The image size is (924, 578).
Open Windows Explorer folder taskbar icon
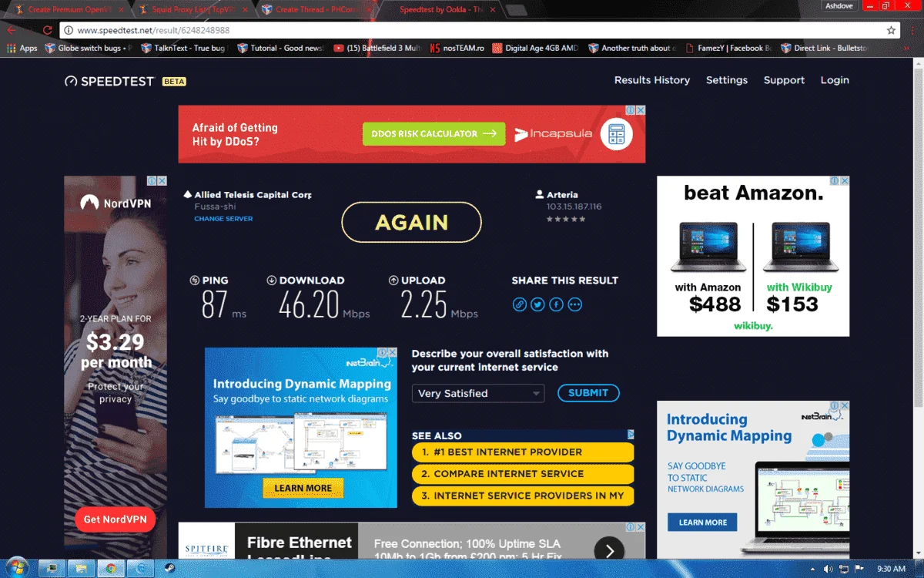pyautogui.click(x=81, y=569)
